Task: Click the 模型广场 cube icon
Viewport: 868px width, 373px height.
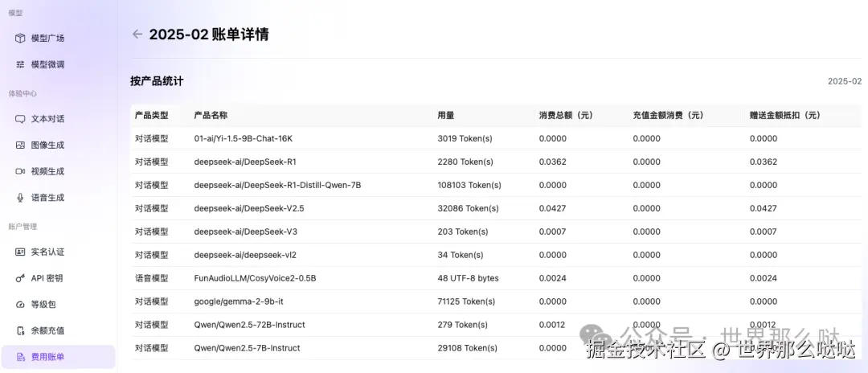Action: pos(20,39)
